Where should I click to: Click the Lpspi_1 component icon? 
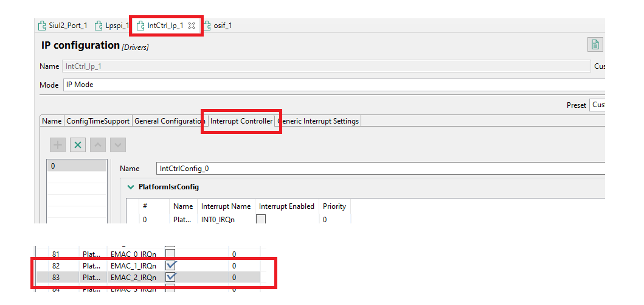click(x=99, y=26)
